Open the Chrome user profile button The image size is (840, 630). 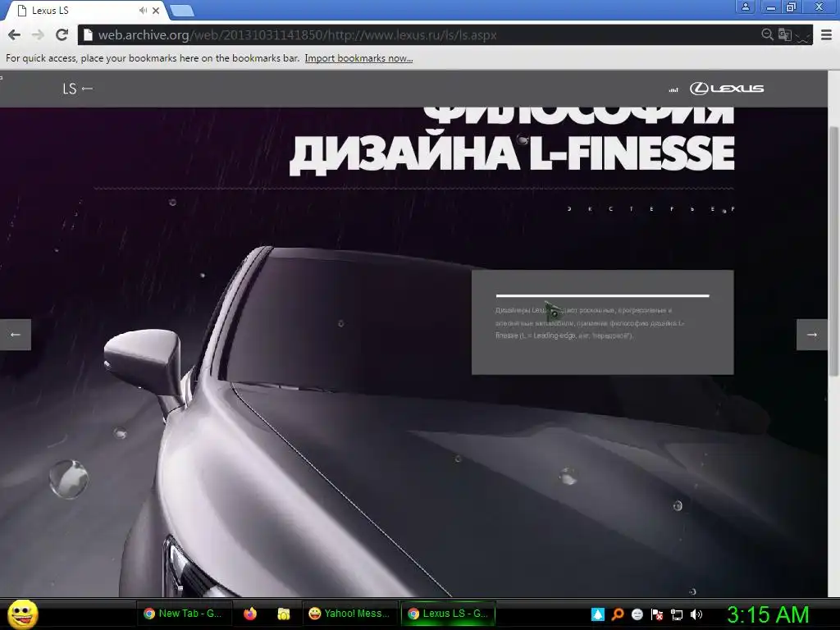tap(745, 7)
